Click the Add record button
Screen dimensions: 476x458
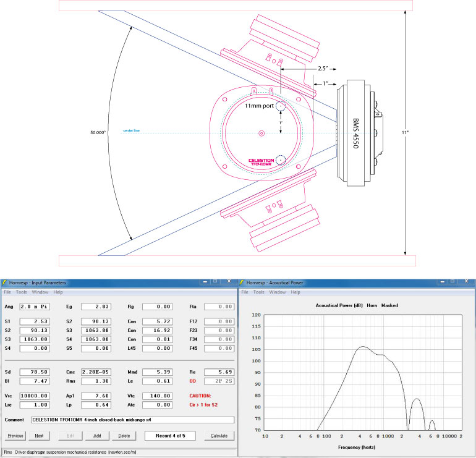97,436
